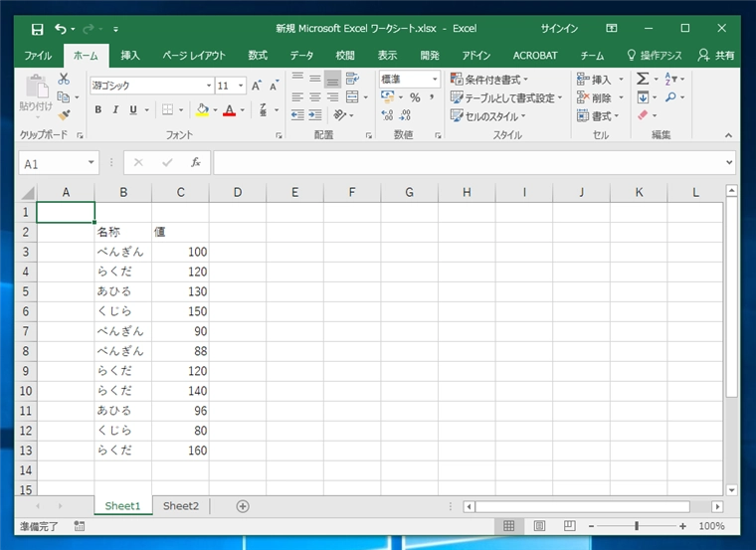Toggle bottom vertical alignment

[x=332, y=79]
